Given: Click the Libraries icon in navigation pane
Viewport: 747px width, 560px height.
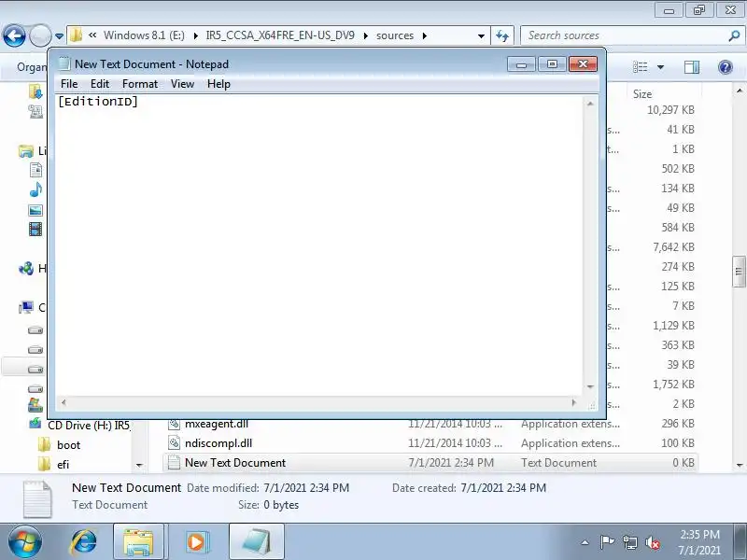Looking at the screenshot, I should [26, 151].
